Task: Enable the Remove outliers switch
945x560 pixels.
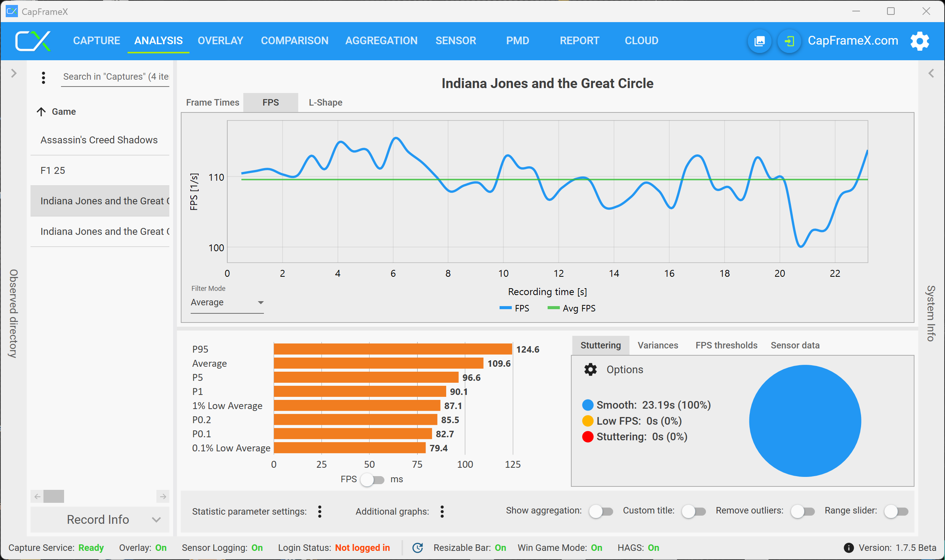Action: tap(802, 511)
